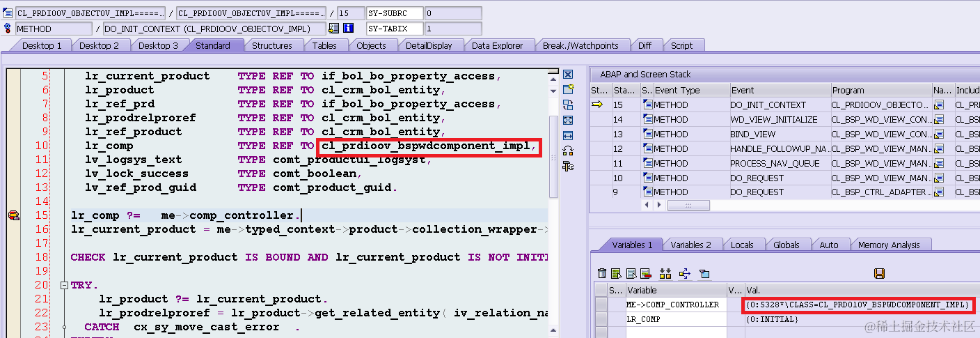Click the second variables toolbar icon after trash

617,273
